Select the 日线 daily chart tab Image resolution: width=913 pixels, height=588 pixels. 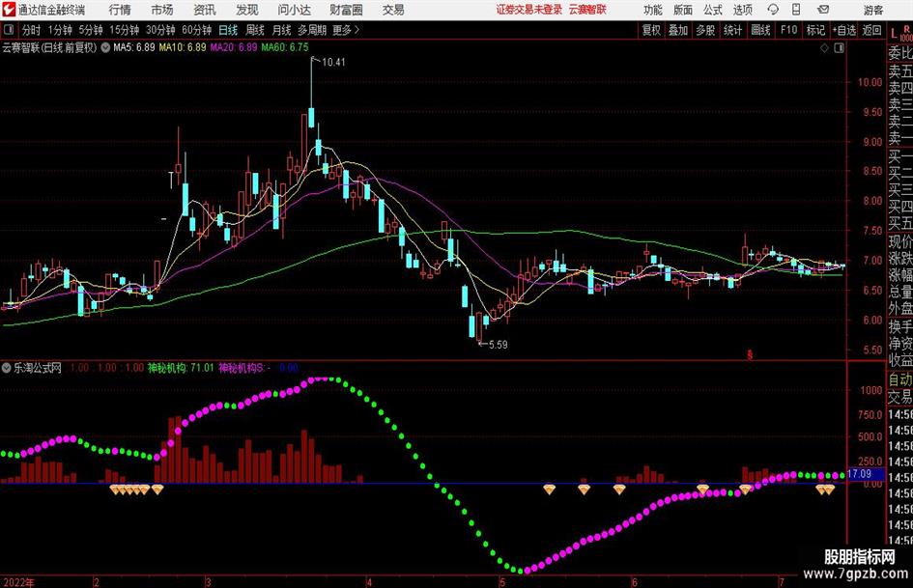point(228,30)
